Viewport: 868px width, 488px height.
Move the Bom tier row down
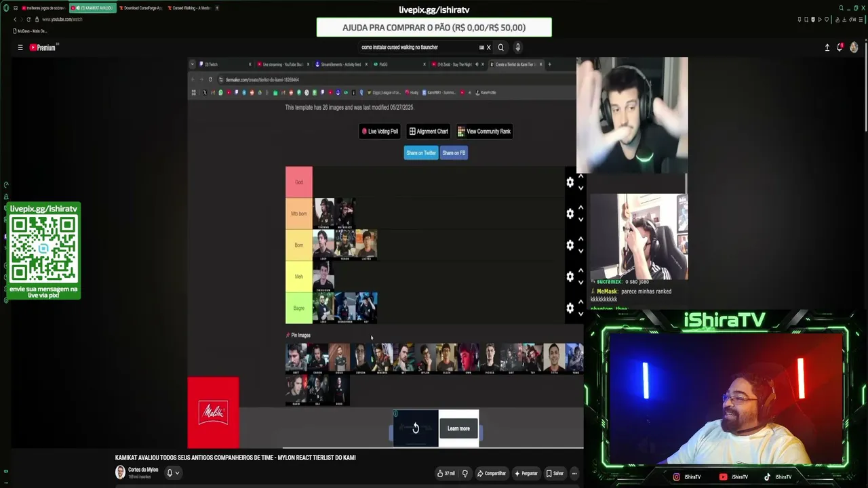point(580,251)
